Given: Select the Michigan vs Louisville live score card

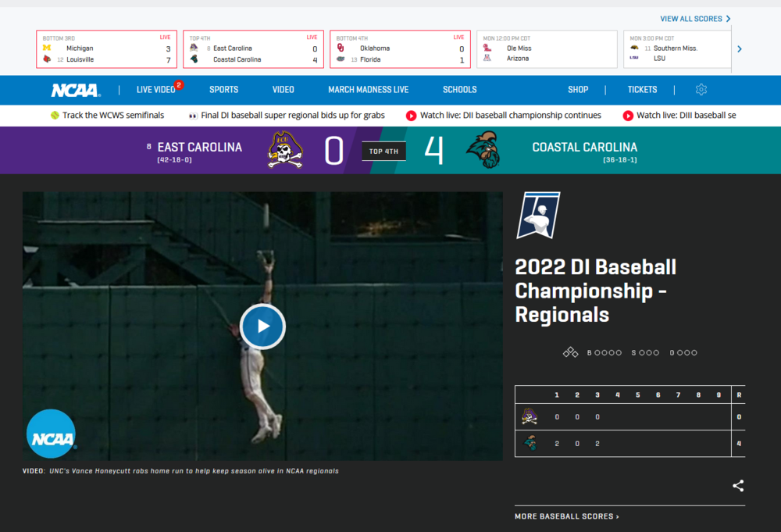Looking at the screenshot, I should point(107,49).
